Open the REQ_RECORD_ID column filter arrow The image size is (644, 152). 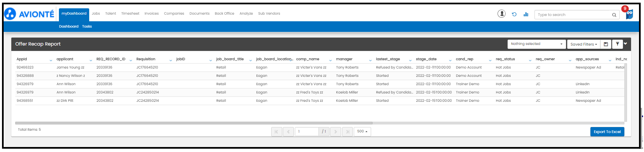pyautogui.click(x=131, y=60)
